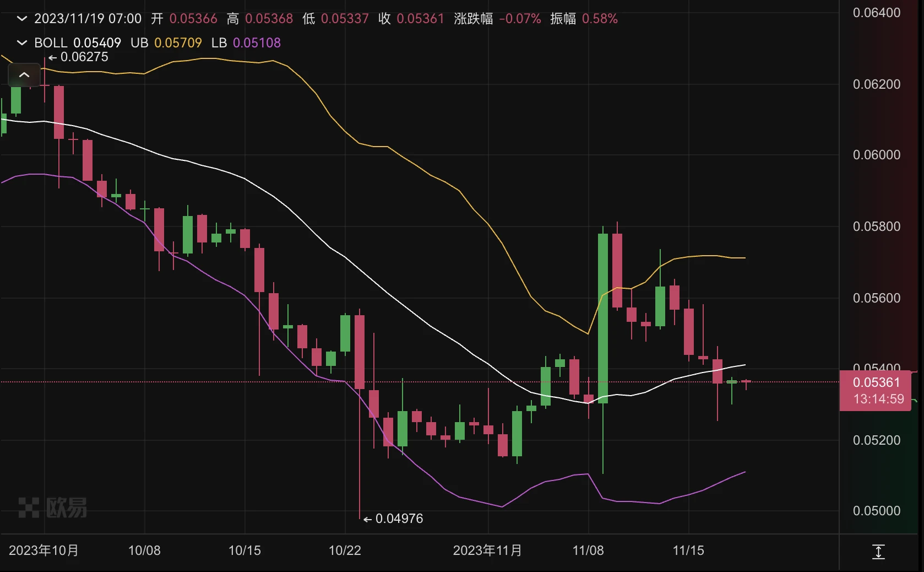
Task: Click the 10/08 date on time axis
Action: 144,551
